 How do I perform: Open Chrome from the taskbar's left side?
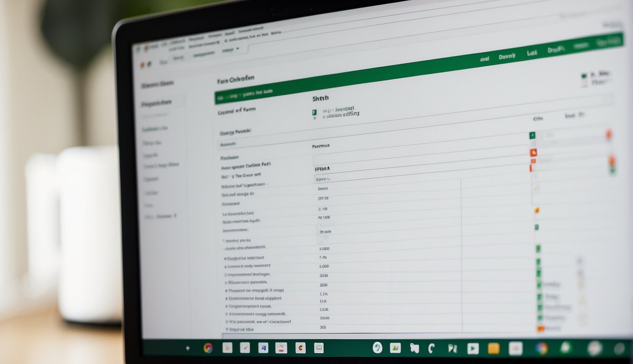coord(208,348)
